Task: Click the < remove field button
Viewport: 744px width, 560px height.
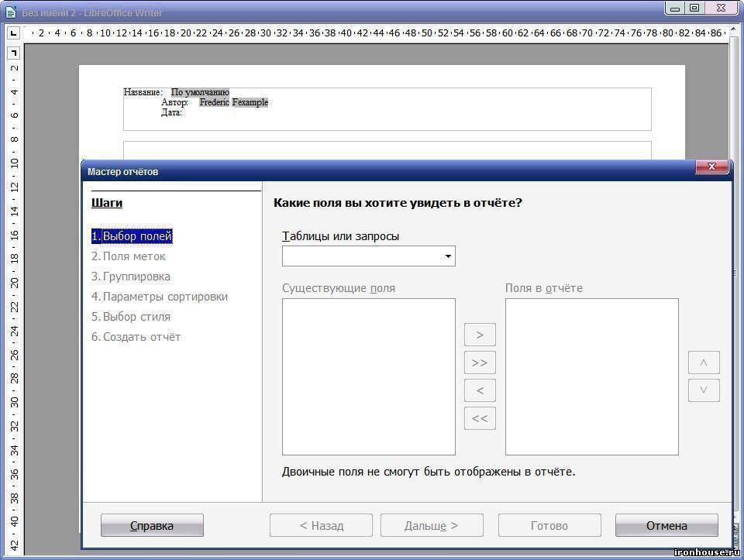Action: tap(479, 390)
